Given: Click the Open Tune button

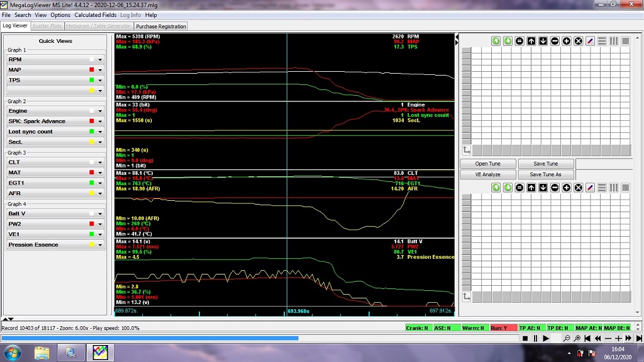Looking at the screenshot, I should pos(487,164).
